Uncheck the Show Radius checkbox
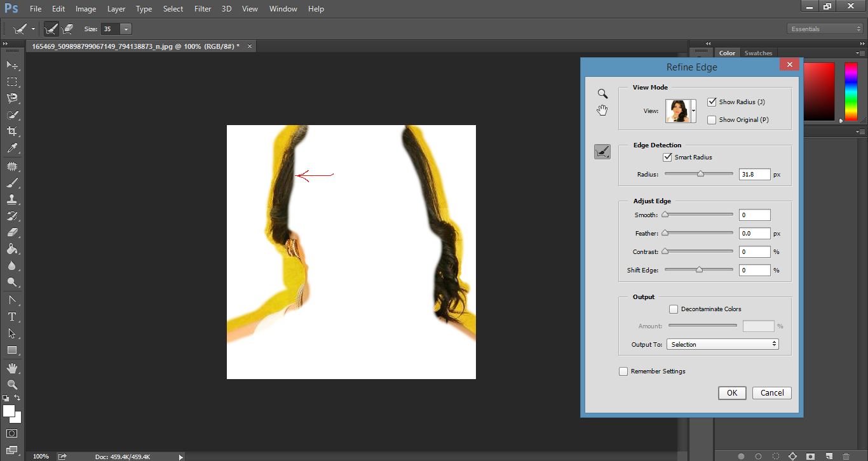868x461 pixels. [712, 102]
